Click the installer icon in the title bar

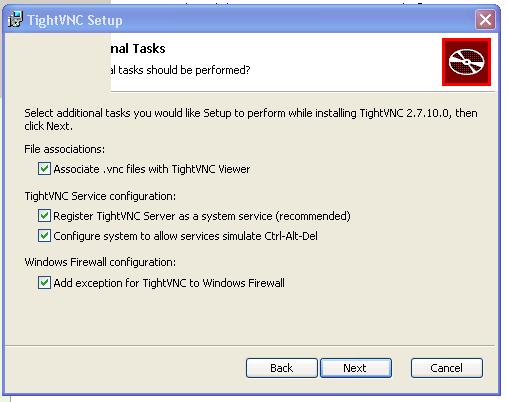tap(15, 19)
